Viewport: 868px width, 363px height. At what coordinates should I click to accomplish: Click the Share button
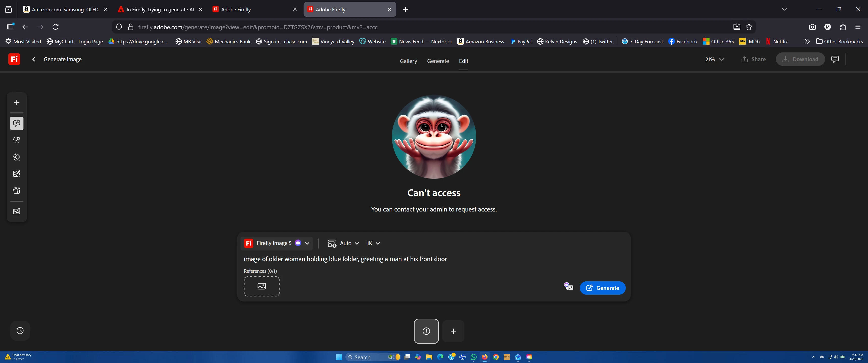(753, 59)
